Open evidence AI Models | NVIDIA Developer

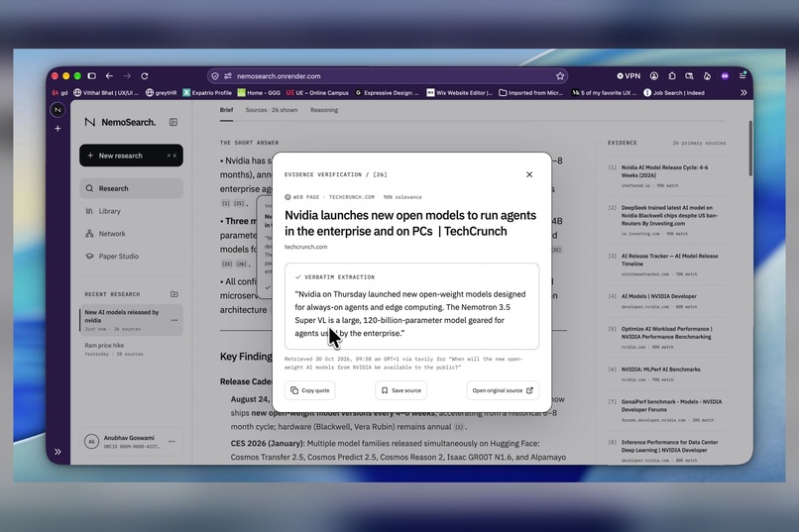click(x=666, y=301)
